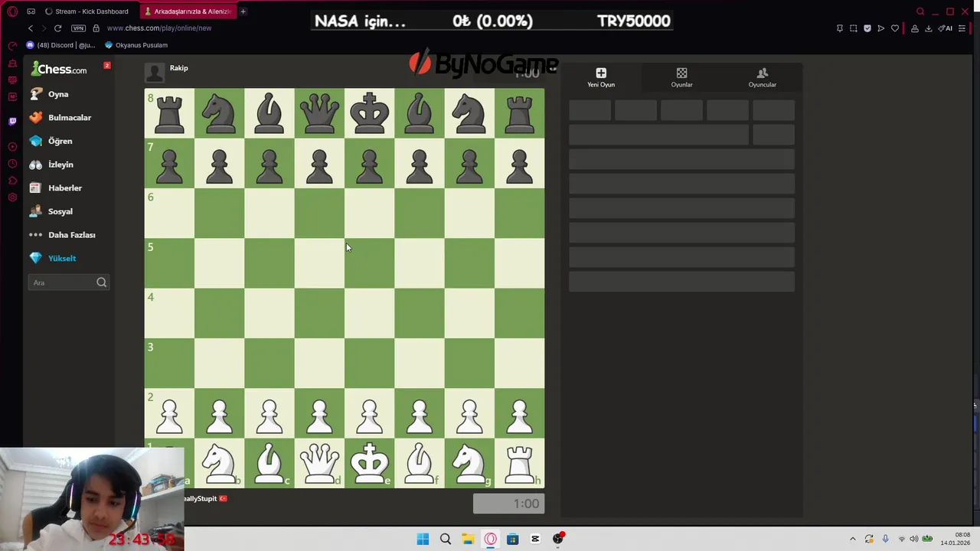Open the taskbar volume control
This screenshot has width=980, height=551.
tap(914, 540)
